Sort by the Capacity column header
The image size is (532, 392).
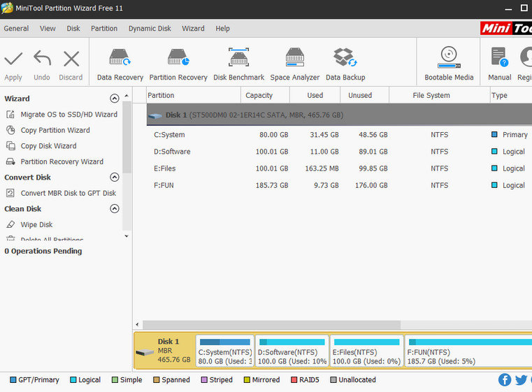tap(266, 95)
